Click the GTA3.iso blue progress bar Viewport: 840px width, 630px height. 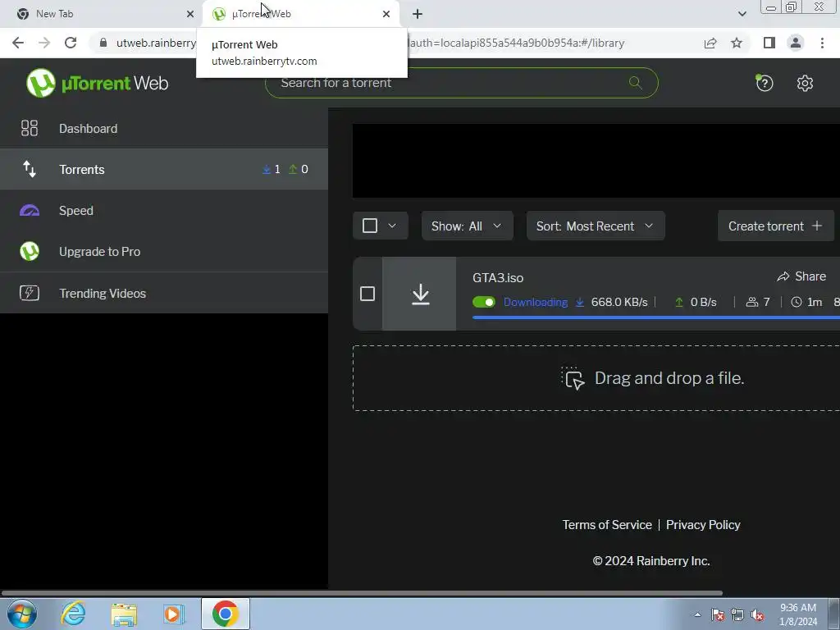point(655,317)
